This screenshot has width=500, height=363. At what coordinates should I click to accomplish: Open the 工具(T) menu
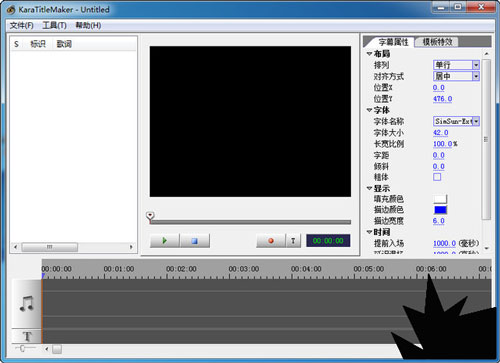pyautogui.click(x=54, y=25)
